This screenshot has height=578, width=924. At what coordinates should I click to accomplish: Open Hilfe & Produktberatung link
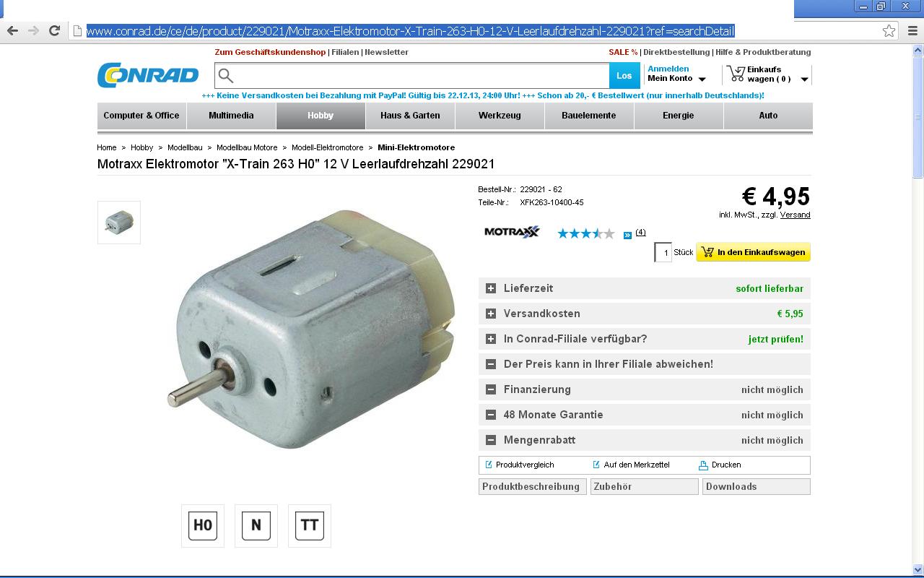[x=763, y=52]
